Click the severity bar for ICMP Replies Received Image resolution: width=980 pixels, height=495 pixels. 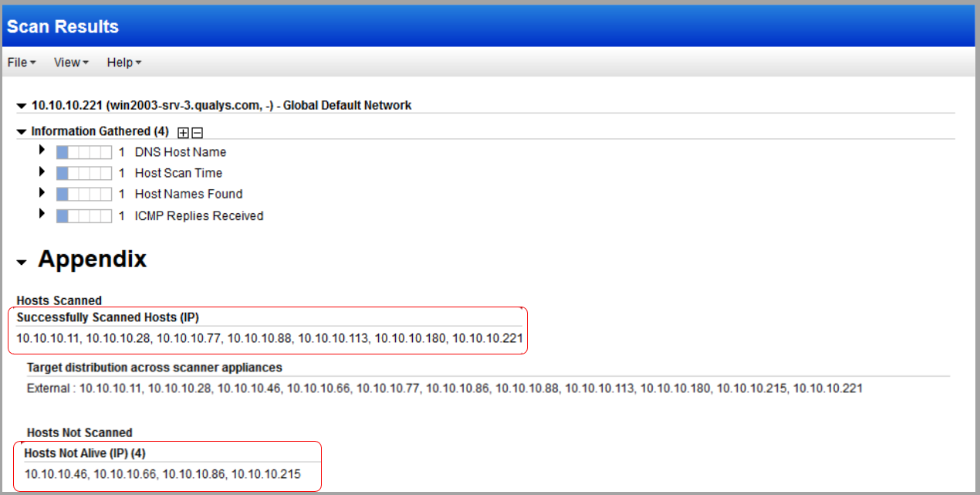tap(83, 216)
